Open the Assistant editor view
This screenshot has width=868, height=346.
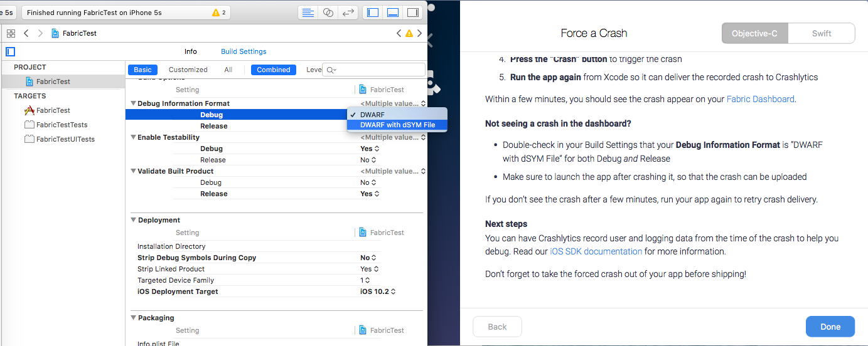tap(328, 13)
